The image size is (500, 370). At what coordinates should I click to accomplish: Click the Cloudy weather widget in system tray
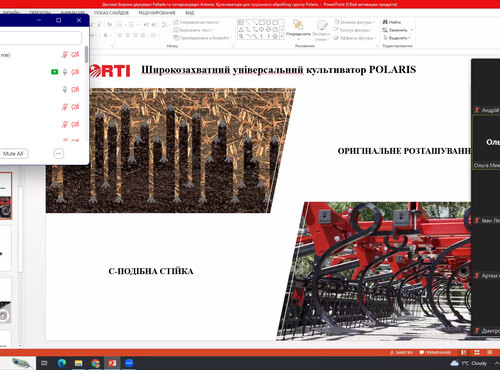(468, 363)
